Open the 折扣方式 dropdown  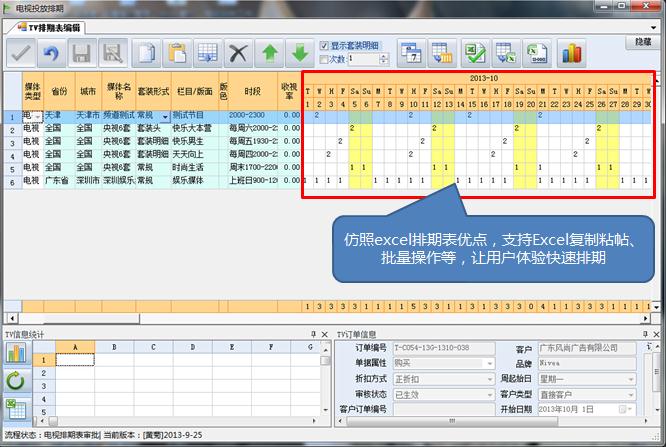pos(490,379)
